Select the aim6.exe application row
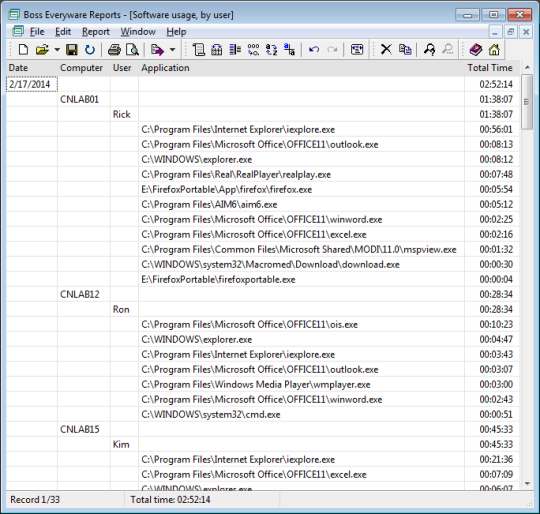This screenshot has height=514, width=540. 263,204
